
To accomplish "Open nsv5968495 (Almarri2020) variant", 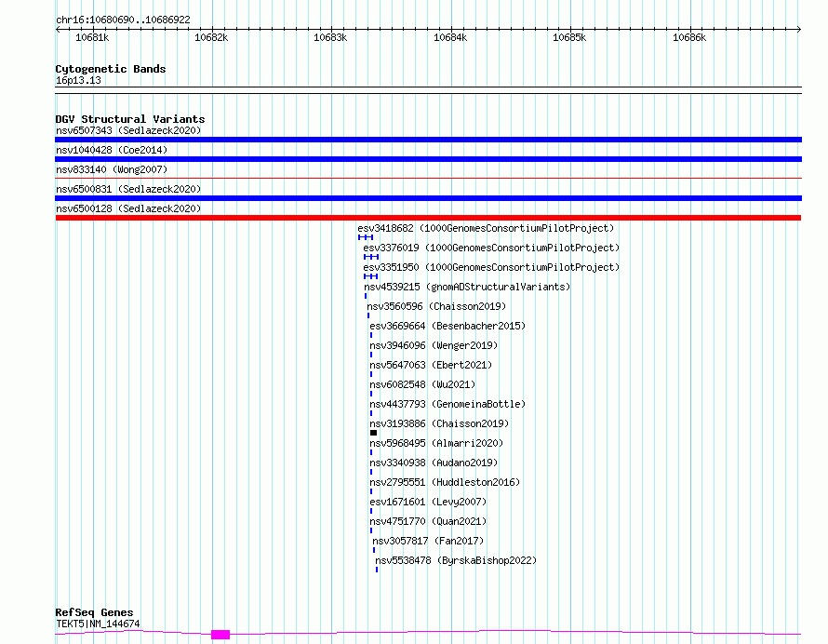I will 436,443.
